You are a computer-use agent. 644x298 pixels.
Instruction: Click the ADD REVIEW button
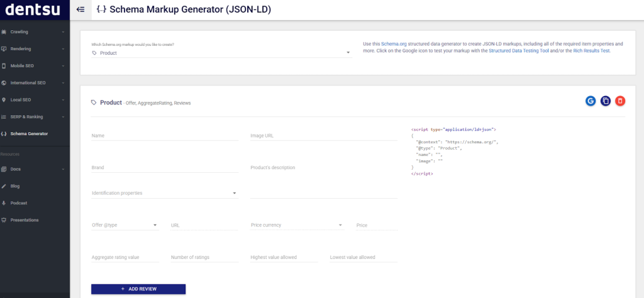click(138, 289)
